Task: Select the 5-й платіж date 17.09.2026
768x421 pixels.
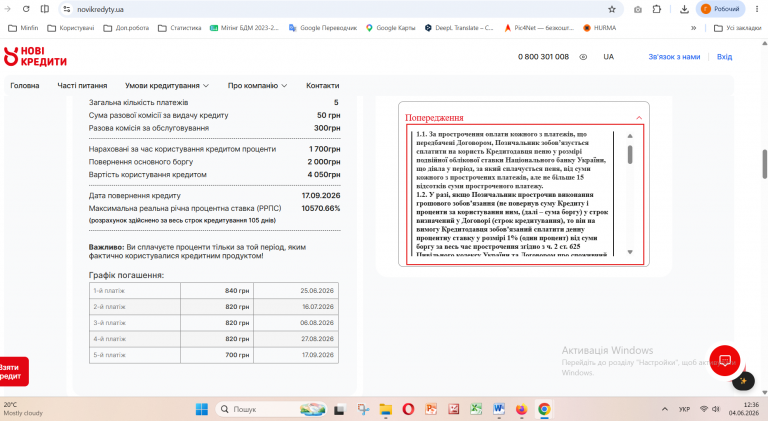Action: tap(317, 355)
